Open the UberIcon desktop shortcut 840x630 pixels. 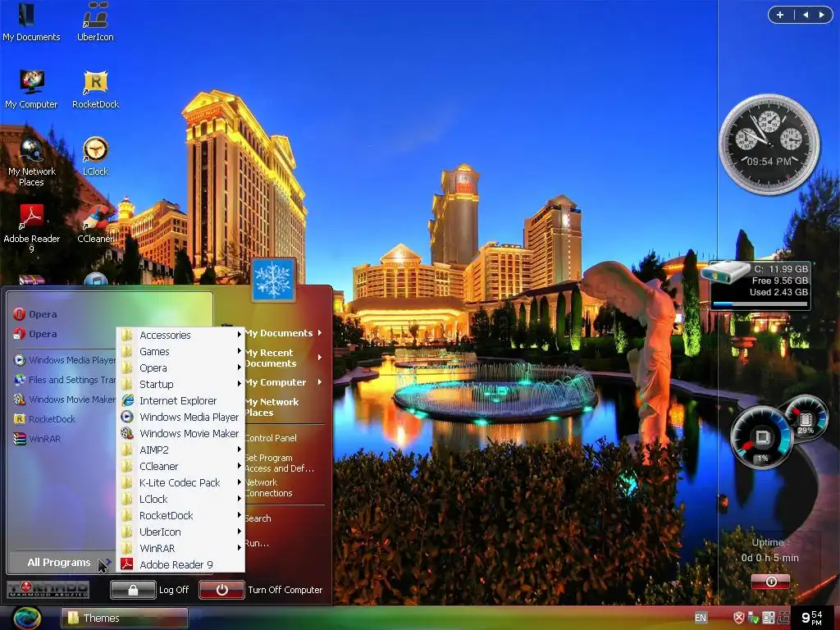point(95,21)
